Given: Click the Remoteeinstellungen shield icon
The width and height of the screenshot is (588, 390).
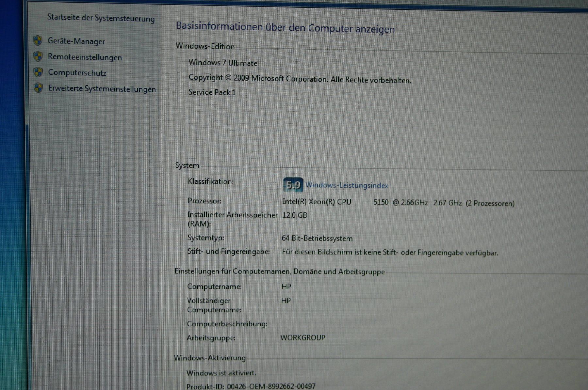Looking at the screenshot, I should tap(38, 56).
